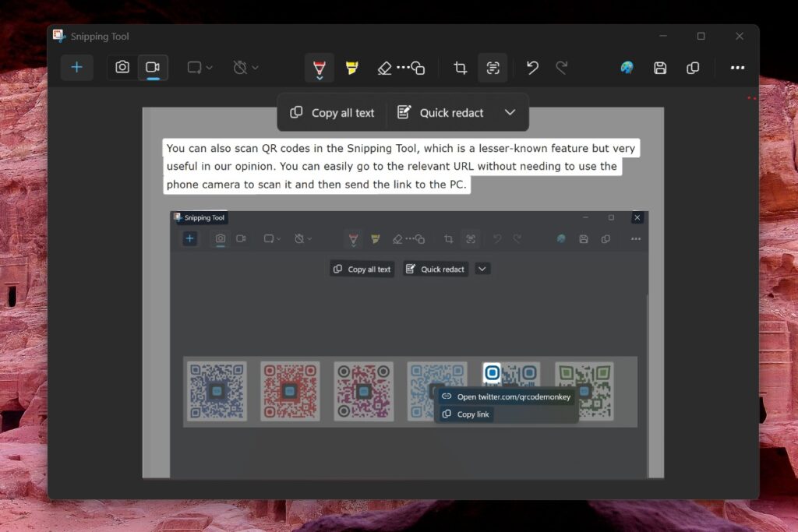Save the current screenshot
Screen dimensions: 798x532
click(660, 68)
